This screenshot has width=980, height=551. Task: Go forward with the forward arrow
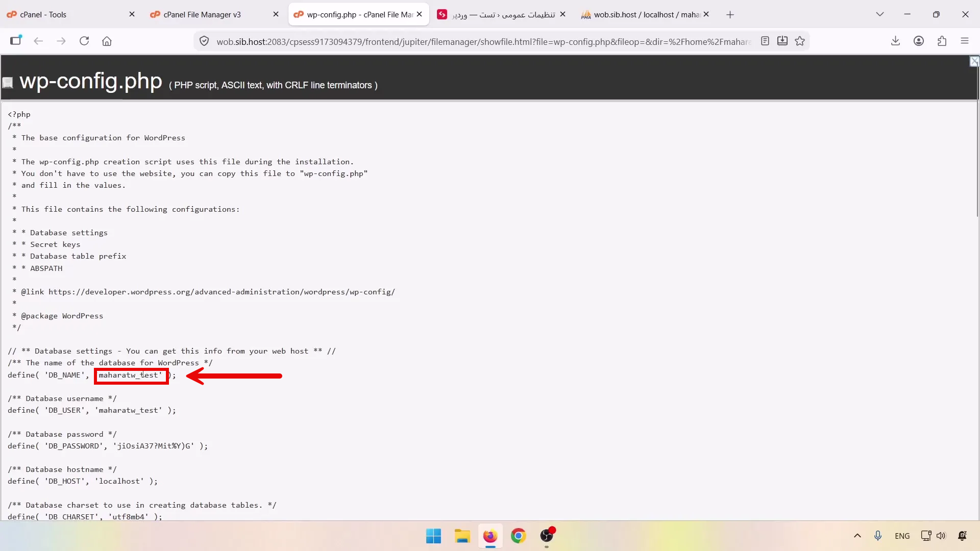tap(61, 41)
